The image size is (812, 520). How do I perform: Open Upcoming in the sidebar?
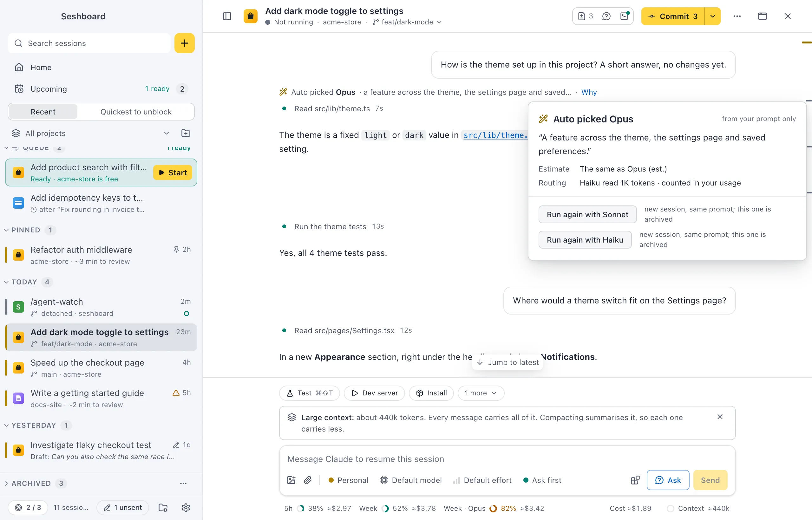click(101, 89)
